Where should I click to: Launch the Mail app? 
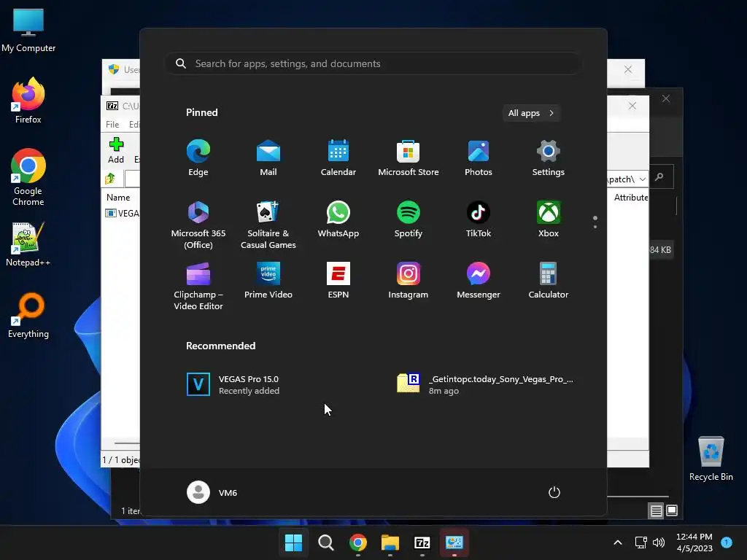(268, 158)
